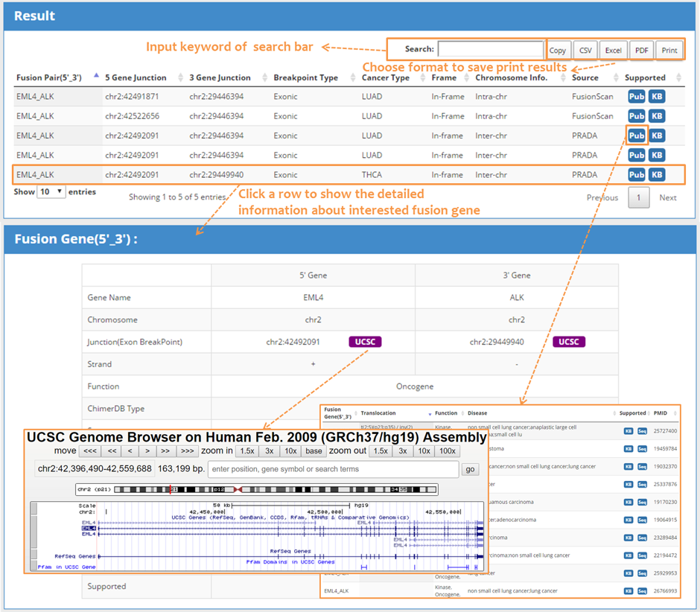
Task: Zoom out 100x in UCSC browser
Action: [x=448, y=451]
